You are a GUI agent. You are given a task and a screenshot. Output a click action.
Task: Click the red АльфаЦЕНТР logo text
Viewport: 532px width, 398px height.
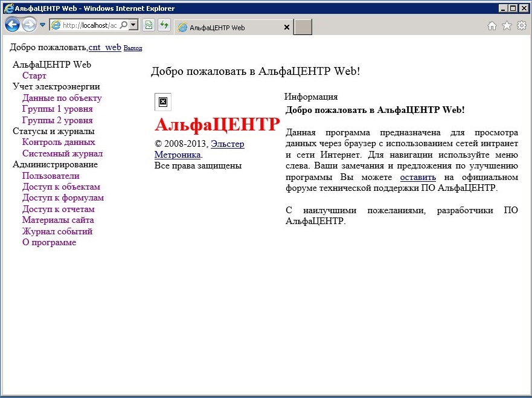point(217,124)
